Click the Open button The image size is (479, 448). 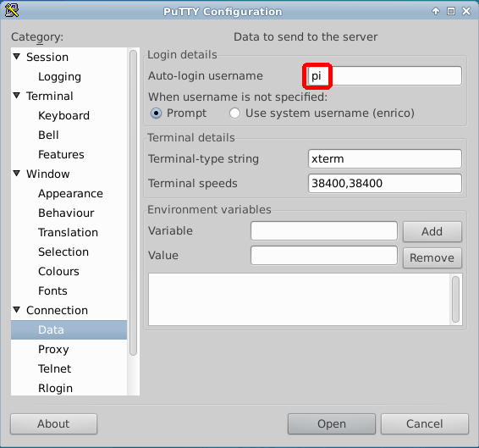pos(332,423)
